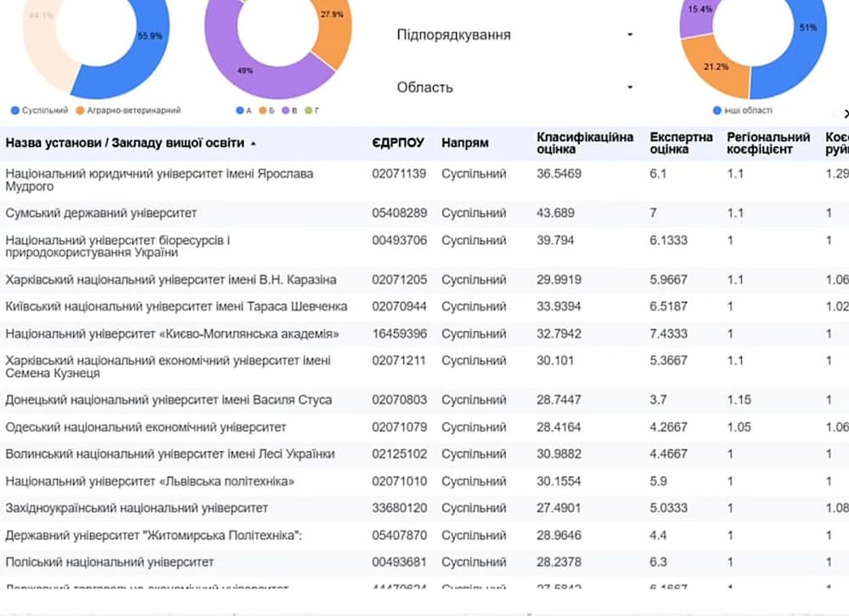The width and height of the screenshot is (849, 616).
Task: Click expert score 5.9667
Action: (669, 280)
